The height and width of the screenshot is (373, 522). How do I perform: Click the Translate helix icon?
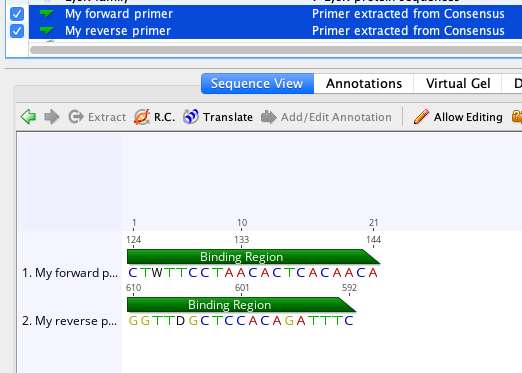[191, 117]
